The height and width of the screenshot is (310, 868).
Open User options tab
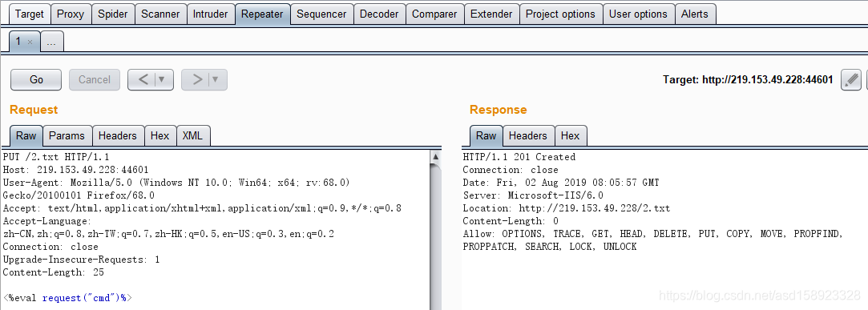tap(638, 14)
